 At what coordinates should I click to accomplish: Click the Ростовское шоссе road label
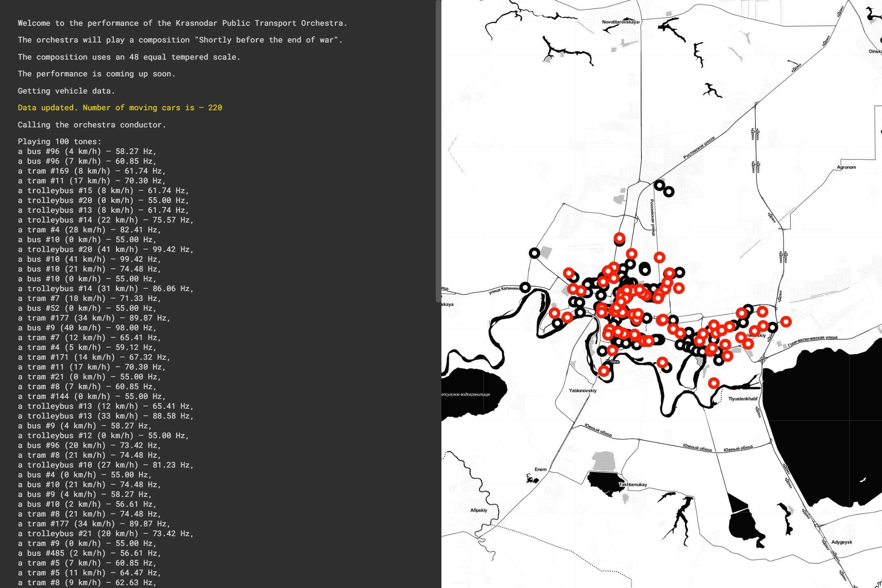click(x=699, y=148)
